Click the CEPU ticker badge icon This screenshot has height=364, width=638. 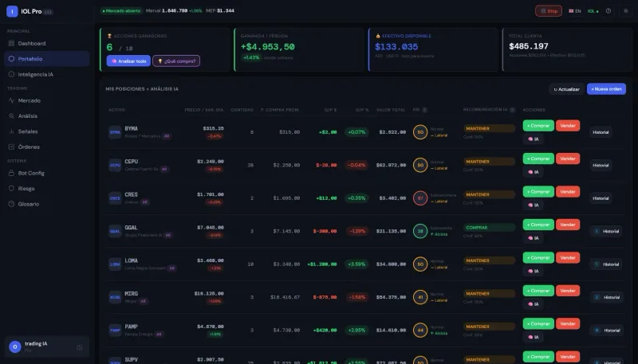pyautogui.click(x=115, y=165)
